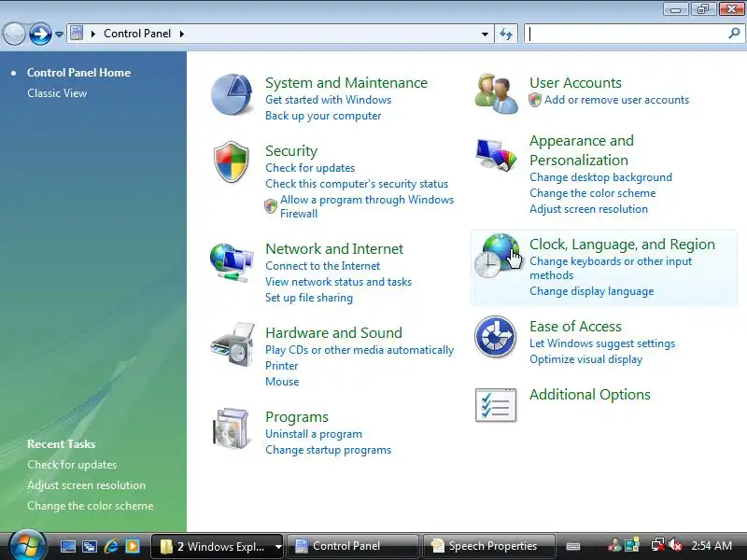Click Back up your computer
Image resolution: width=747 pixels, height=560 pixels.
(323, 116)
